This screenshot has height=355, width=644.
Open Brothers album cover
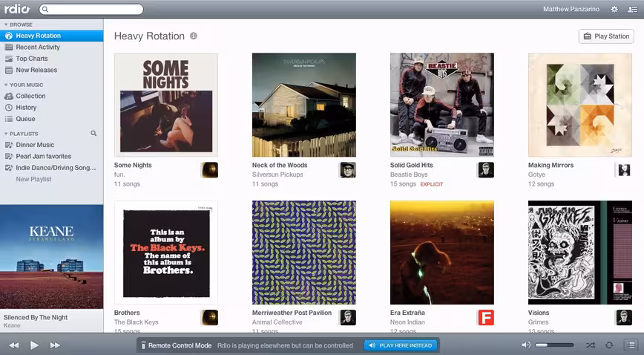166,253
